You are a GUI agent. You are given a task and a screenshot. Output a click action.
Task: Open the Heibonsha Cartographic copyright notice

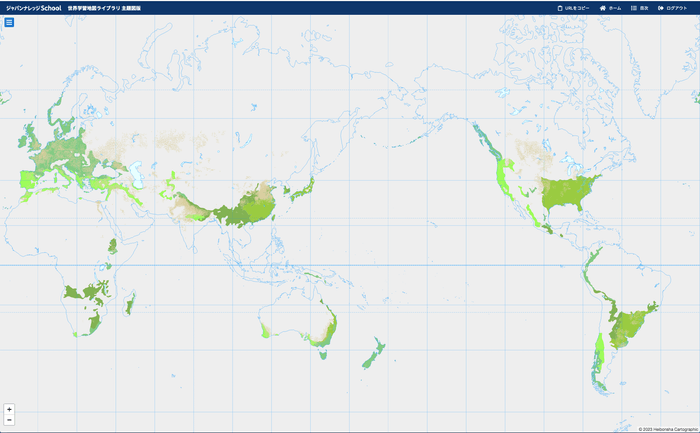pos(667,429)
